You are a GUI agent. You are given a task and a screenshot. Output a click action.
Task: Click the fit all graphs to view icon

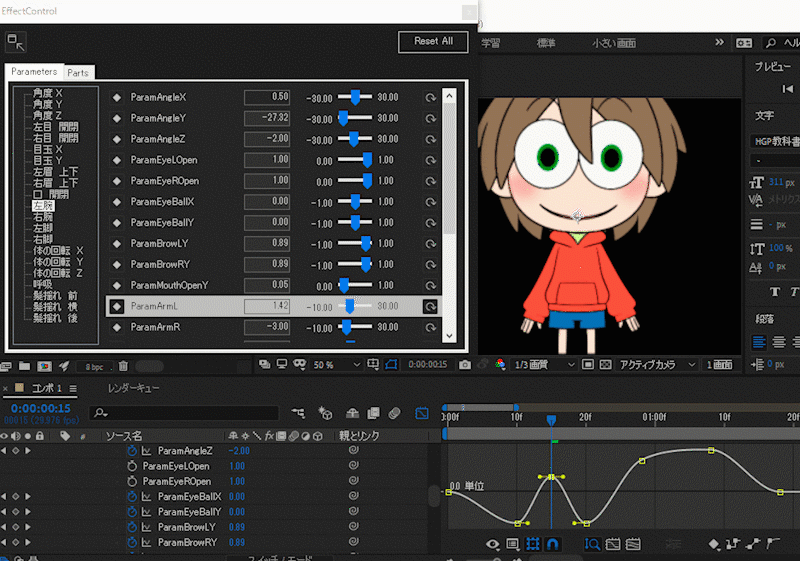[x=633, y=544]
